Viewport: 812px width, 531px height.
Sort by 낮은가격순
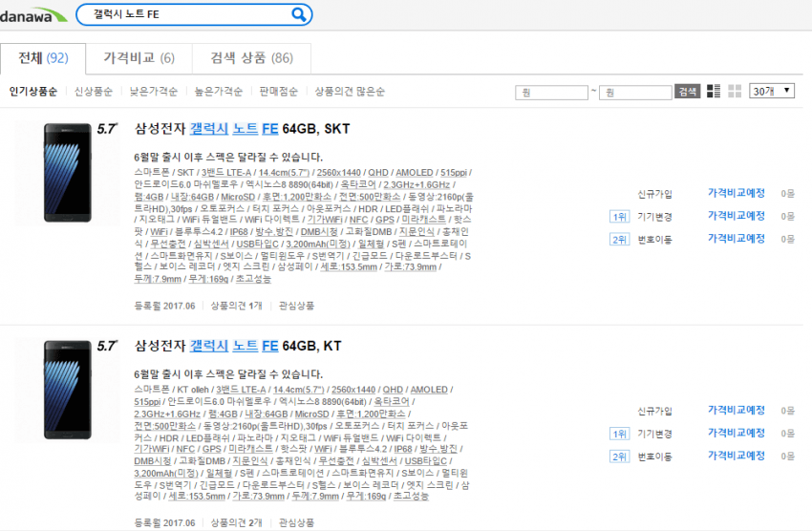pos(153,92)
